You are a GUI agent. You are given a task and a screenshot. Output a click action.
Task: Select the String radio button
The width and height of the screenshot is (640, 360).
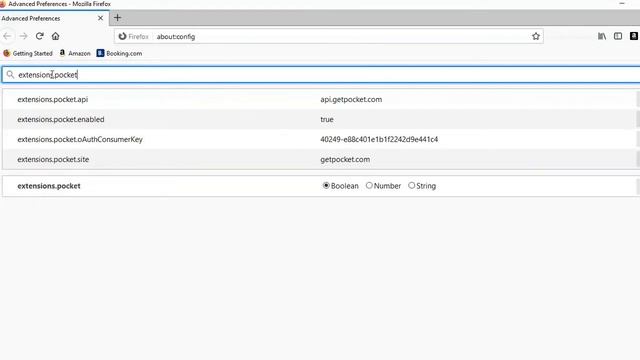[x=411, y=186]
